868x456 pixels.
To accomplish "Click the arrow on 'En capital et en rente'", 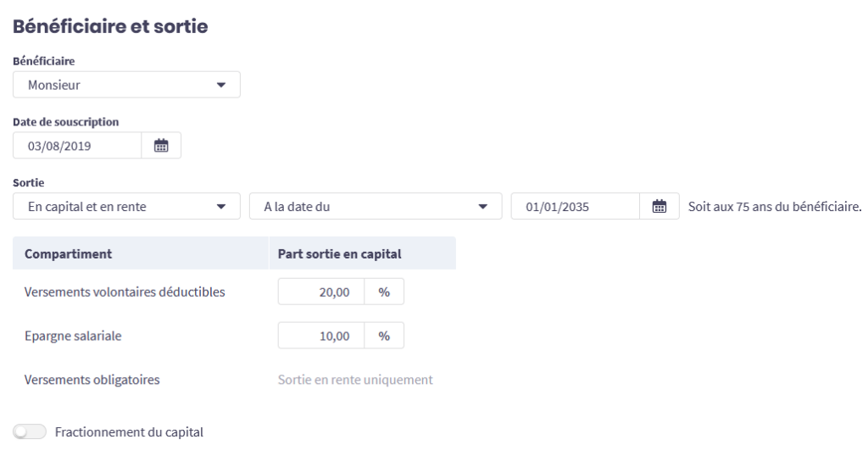I will (x=222, y=206).
